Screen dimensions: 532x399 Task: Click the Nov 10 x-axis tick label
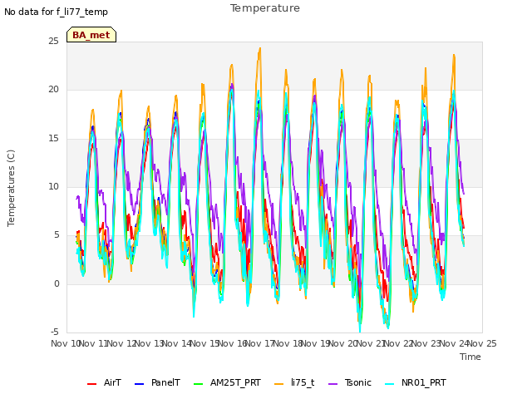click(x=66, y=343)
